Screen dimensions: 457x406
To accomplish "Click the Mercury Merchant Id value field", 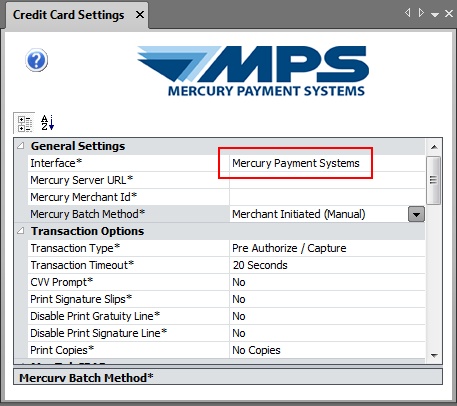I will point(327,197).
